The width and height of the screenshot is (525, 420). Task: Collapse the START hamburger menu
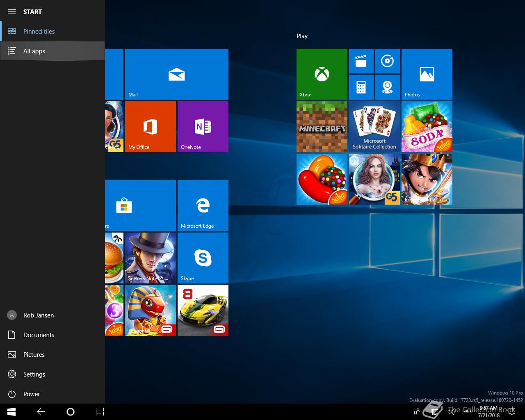[12, 11]
